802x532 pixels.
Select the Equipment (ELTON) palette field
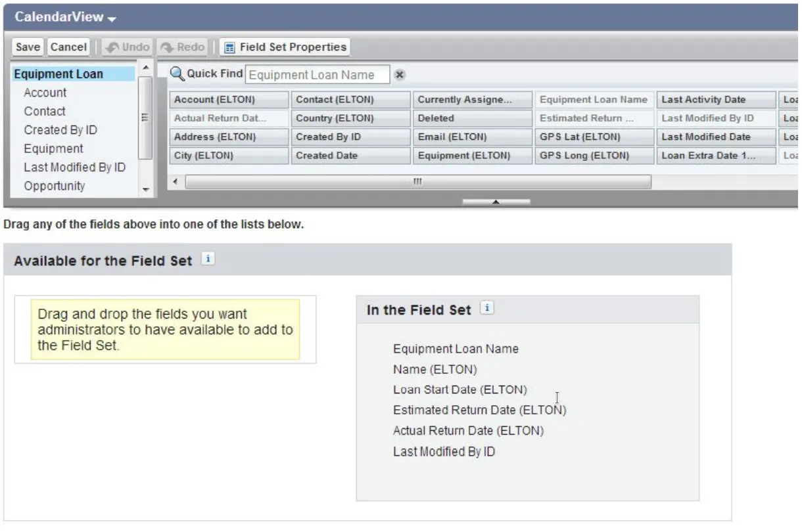[x=473, y=156]
